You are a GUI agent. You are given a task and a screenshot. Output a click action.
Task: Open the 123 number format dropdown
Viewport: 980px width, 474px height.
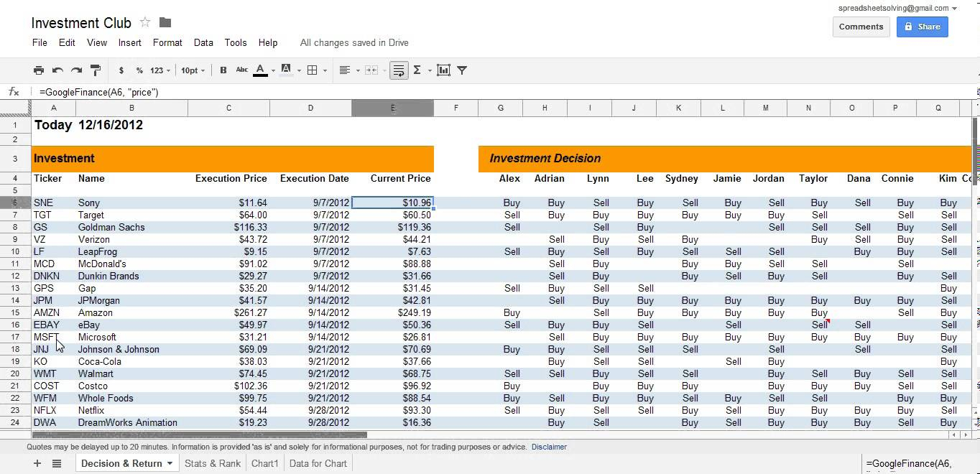160,70
